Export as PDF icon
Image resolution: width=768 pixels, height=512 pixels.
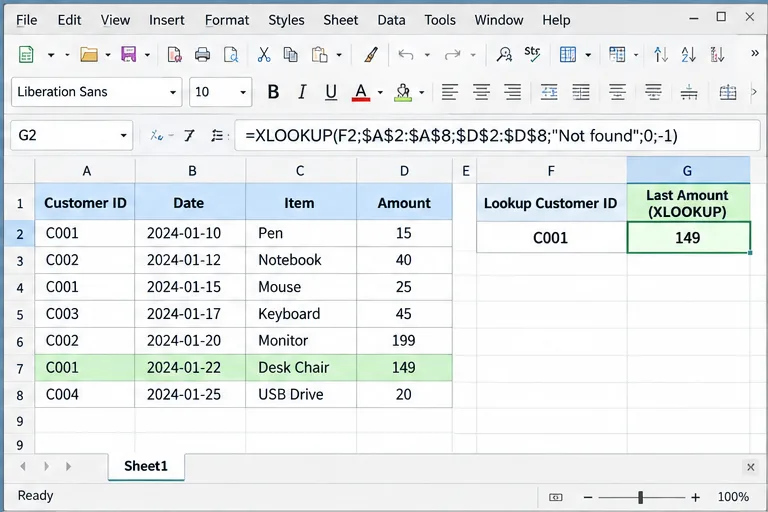click(174, 54)
